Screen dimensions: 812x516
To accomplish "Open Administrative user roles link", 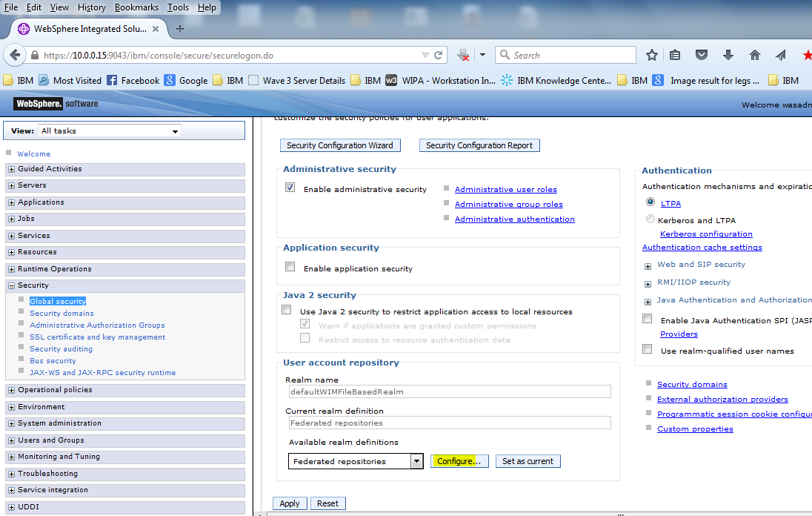I will 506,190.
